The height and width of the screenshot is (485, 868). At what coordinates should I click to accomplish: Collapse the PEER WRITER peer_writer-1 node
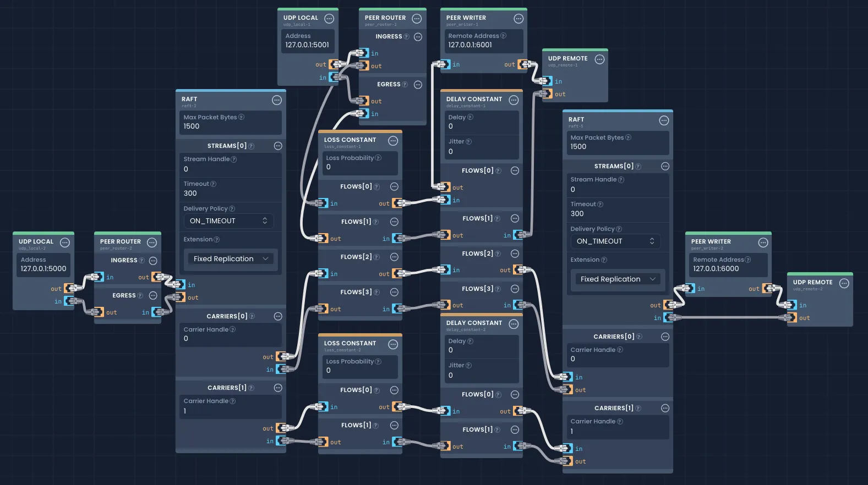518,19
